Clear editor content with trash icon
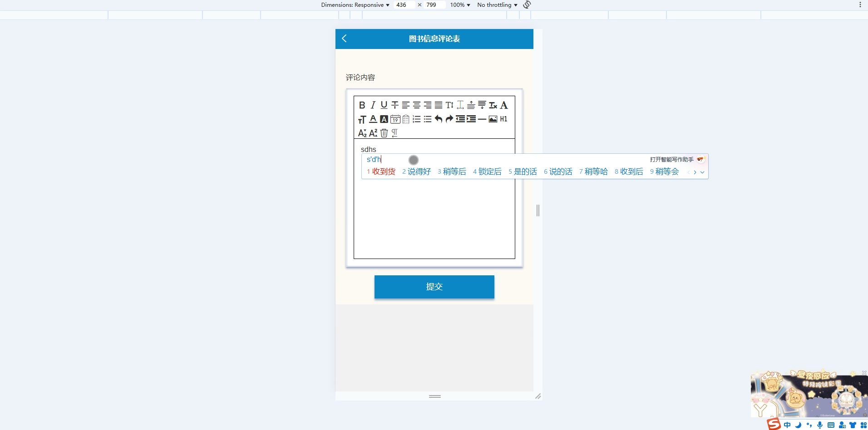The width and height of the screenshot is (868, 430). tap(384, 133)
